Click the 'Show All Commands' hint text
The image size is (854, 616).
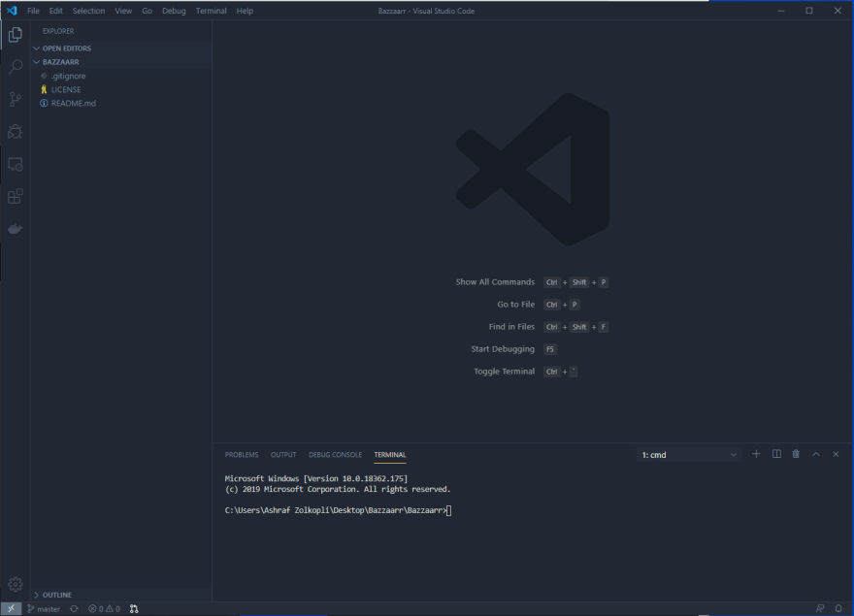pyautogui.click(x=495, y=282)
